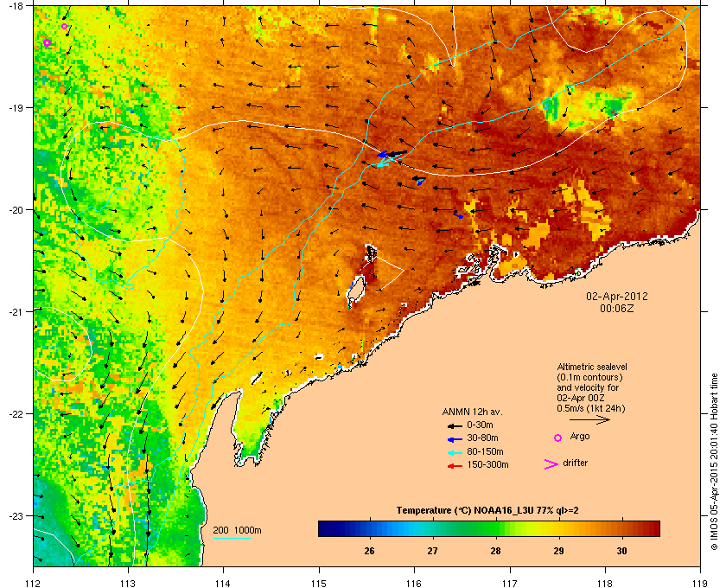Click the date text 02-Apr-2012

[x=617, y=296]
